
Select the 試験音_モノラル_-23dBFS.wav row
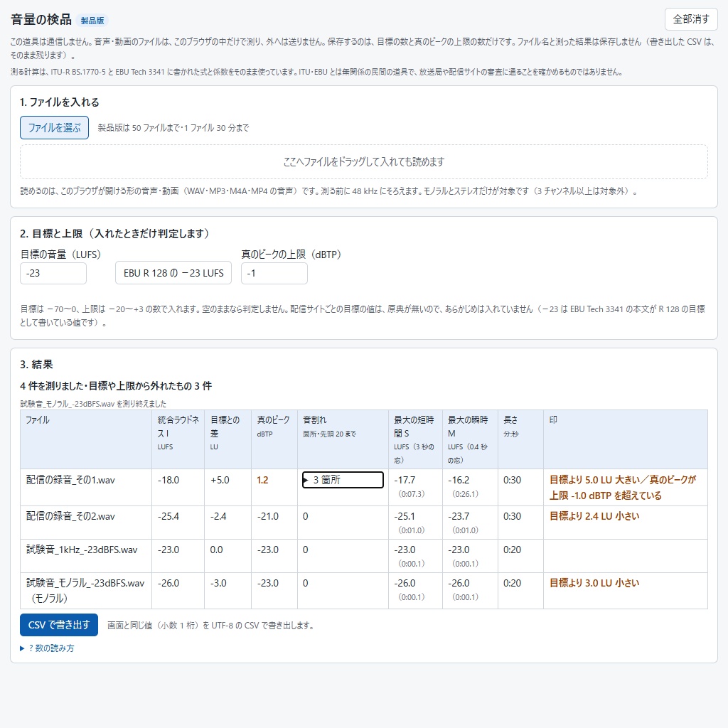click(x=363, y=591)
